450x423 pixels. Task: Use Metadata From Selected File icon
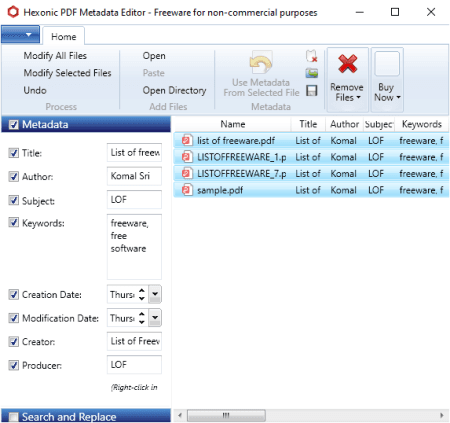click(x=261, y=62)
